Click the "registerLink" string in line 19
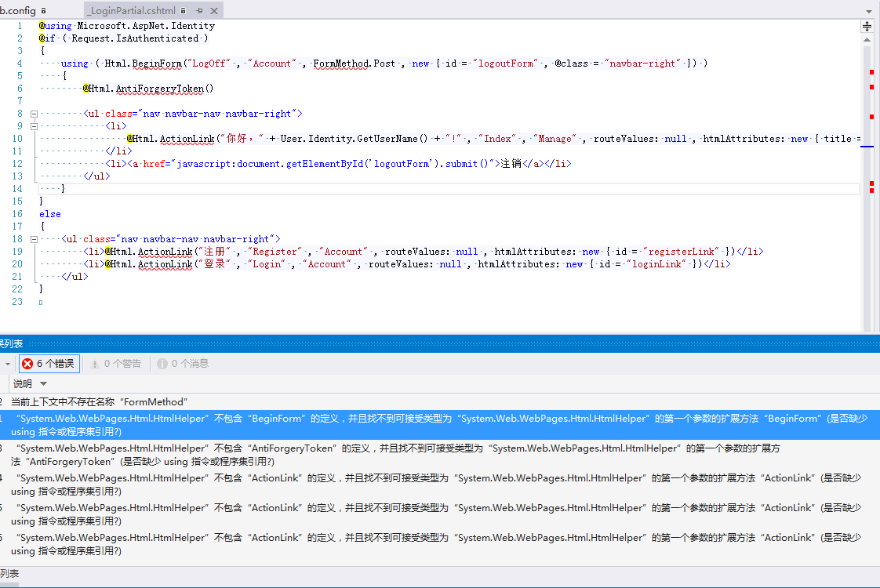Image resolution: width=880 pixels, height=588 pixels. (681, 252)
